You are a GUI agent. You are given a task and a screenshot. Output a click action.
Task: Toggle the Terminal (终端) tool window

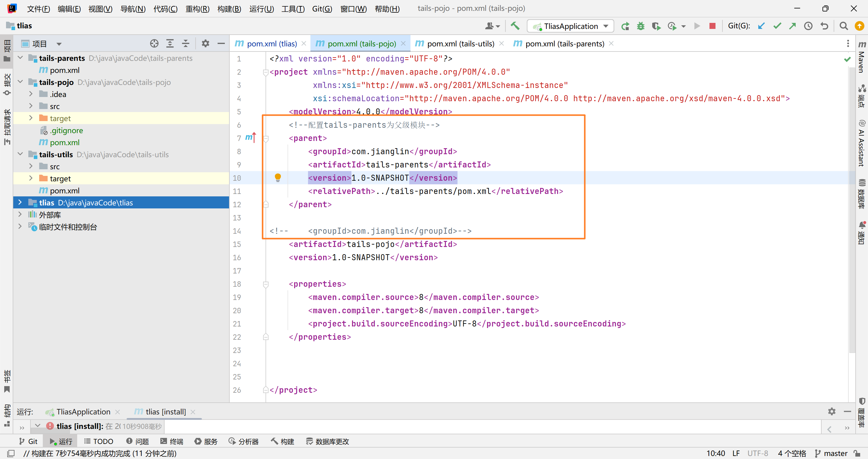pyautogui.click(x=172, y=441)
